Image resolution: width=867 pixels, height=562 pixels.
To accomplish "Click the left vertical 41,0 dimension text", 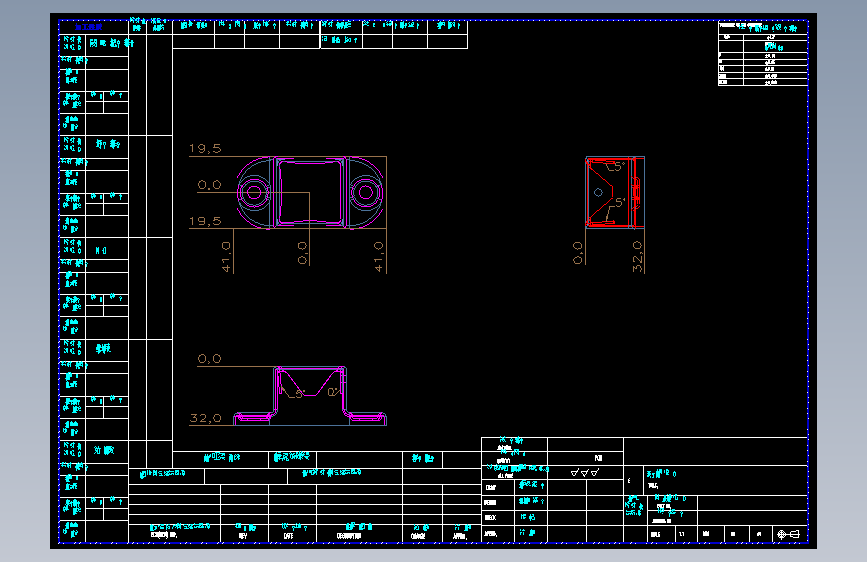I will coord(226,256).
